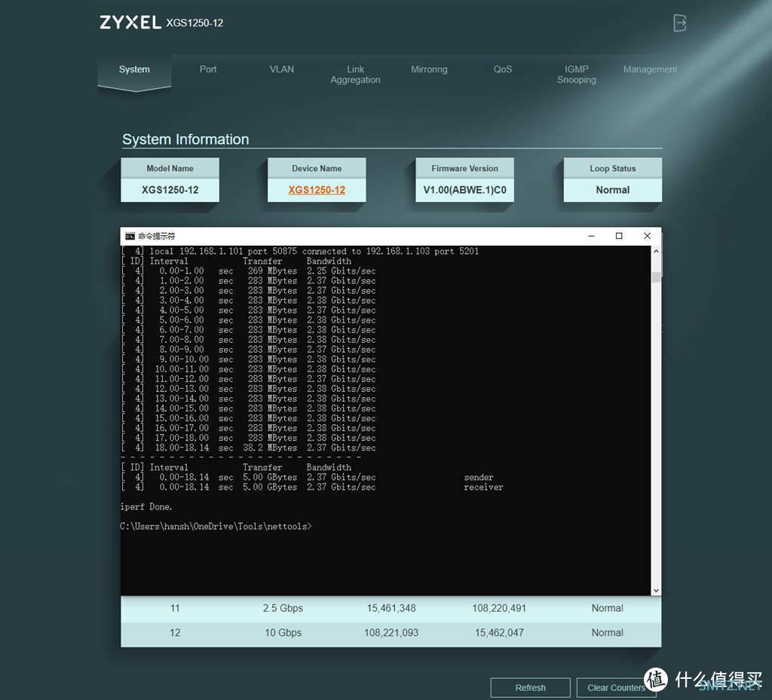This screenshot has height=700, width=772.
Task: Go to the Link Aggregation tab
Action: [x=356, y=75]
